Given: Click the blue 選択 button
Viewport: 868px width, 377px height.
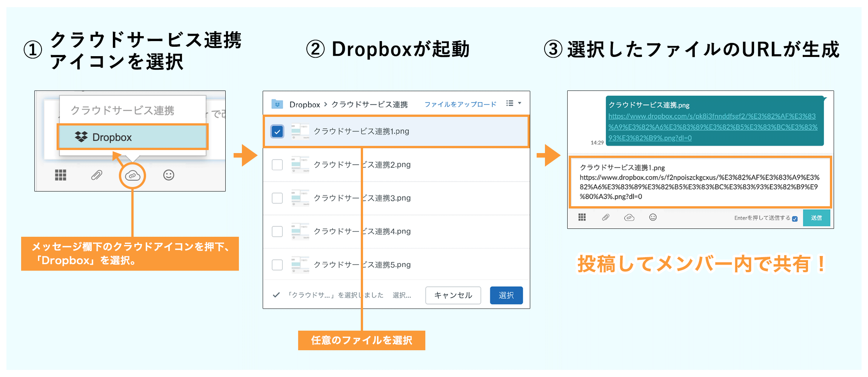Looking at the screenshot, I should click(x=506, y=295).
